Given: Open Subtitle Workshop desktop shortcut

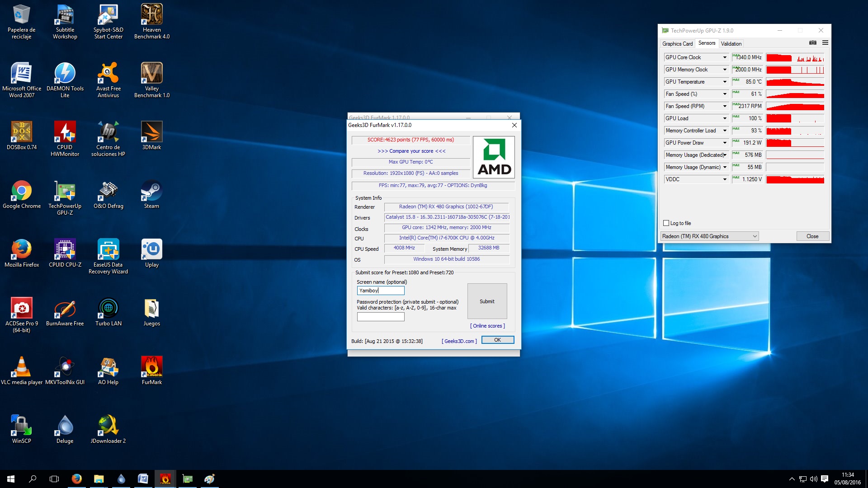Looking at the screenshot, I should [65, 22].
